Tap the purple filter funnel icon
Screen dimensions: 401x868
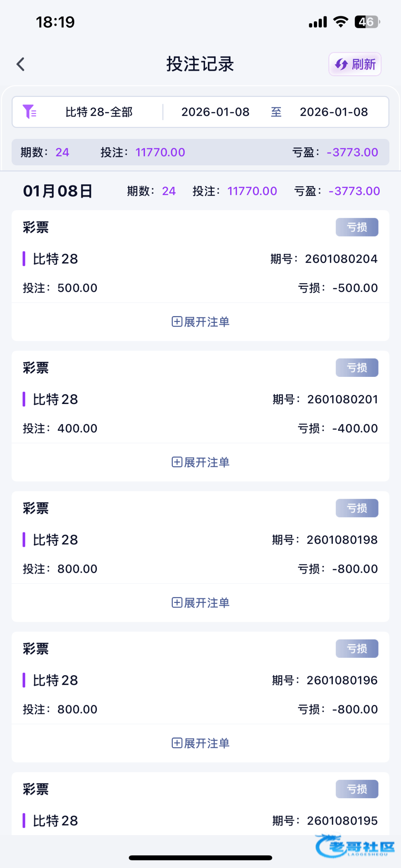[29, 112]
